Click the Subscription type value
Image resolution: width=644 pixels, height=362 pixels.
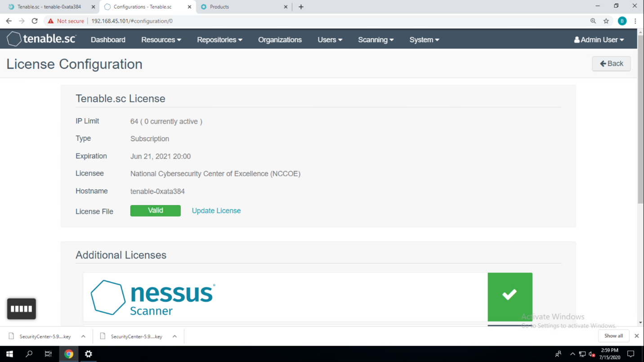150,139
